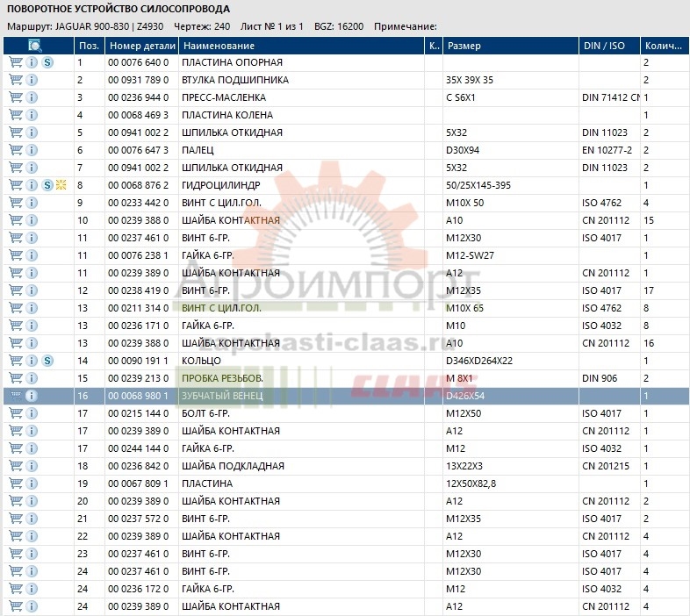
Task: Select part number 00 0931 789 0
Action: click(138, 80)
